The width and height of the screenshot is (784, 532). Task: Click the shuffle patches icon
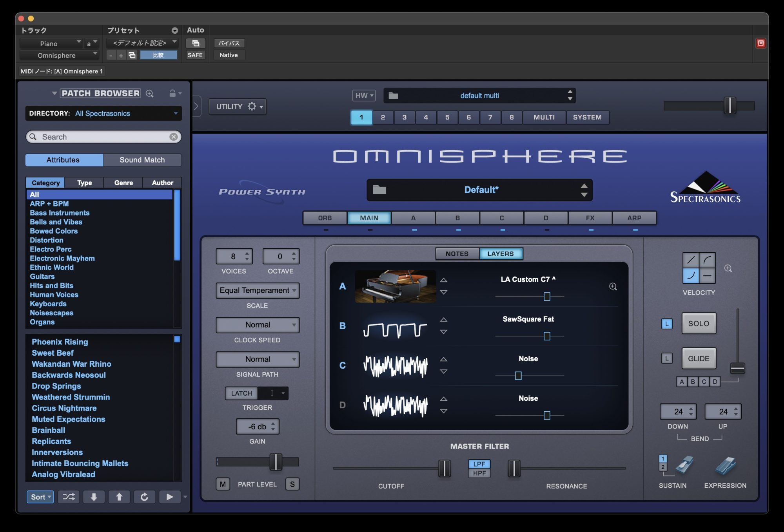[x=69, y=497]
